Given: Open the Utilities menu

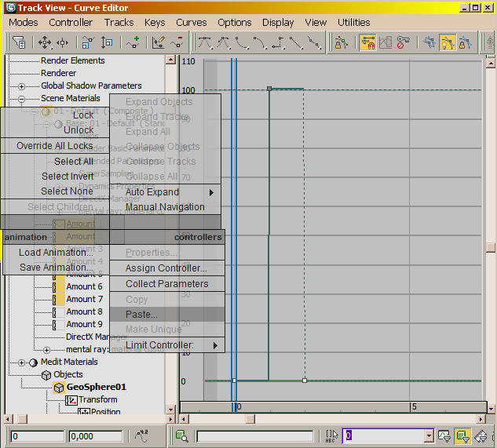Looking at the screenshot, I should click(354, 23).
